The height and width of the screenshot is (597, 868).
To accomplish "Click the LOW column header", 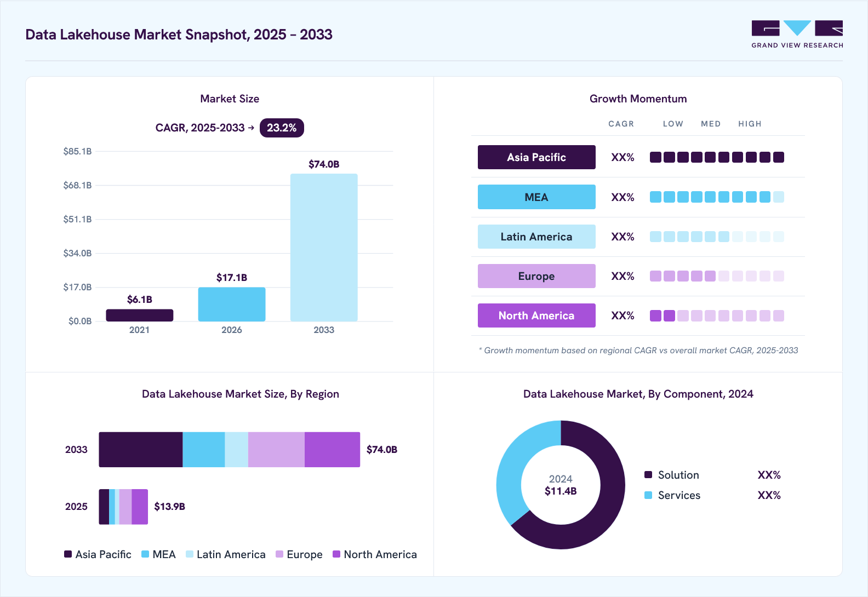I will point(673,124).
